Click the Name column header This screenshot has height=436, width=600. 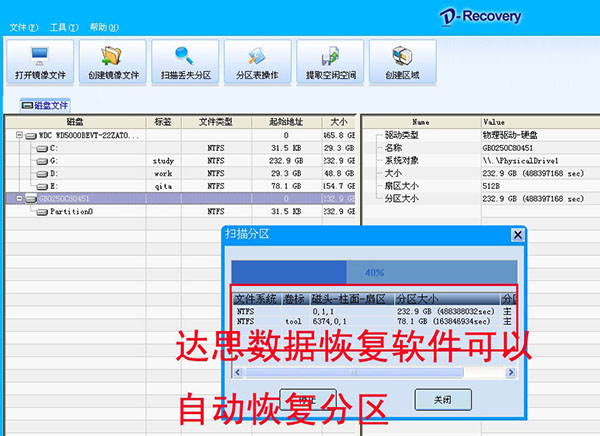[x=421, y=122]
